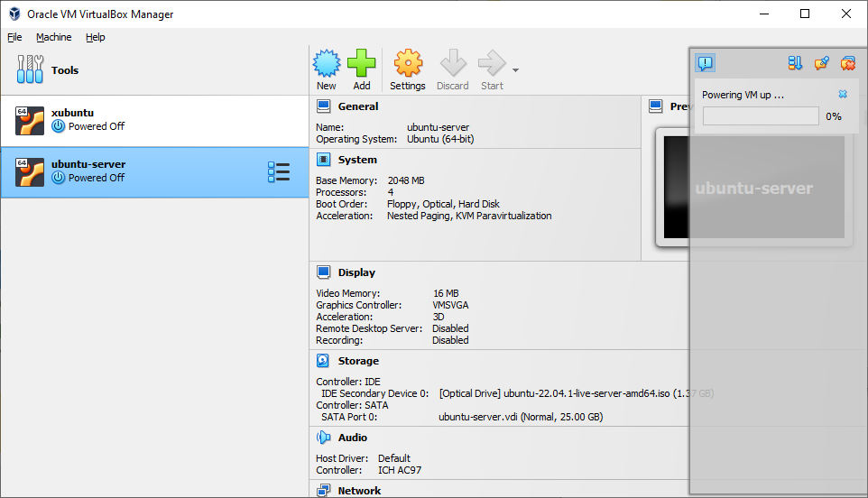Click the Start arrow icon
868x498 pixels.
(x=492, y=63)
